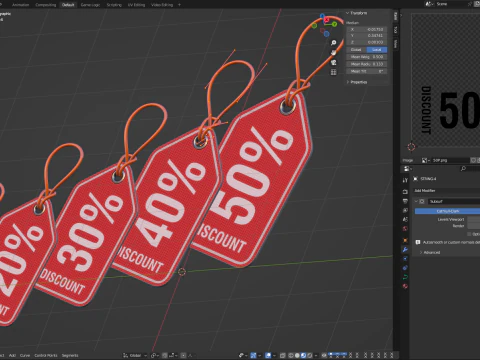Switch to wireframe shading mode
The width and height of the screenshot is (480, 360).
coord(291,356)
